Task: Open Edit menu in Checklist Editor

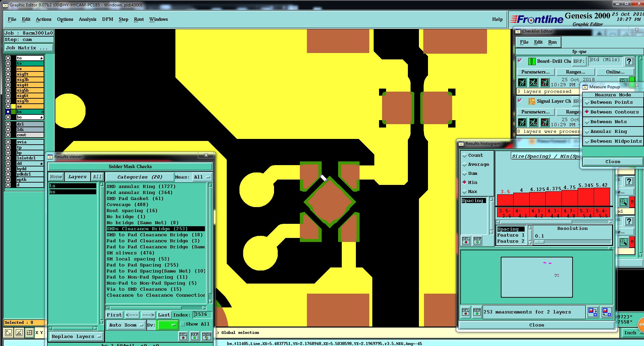Action: [x=538, y=42]
